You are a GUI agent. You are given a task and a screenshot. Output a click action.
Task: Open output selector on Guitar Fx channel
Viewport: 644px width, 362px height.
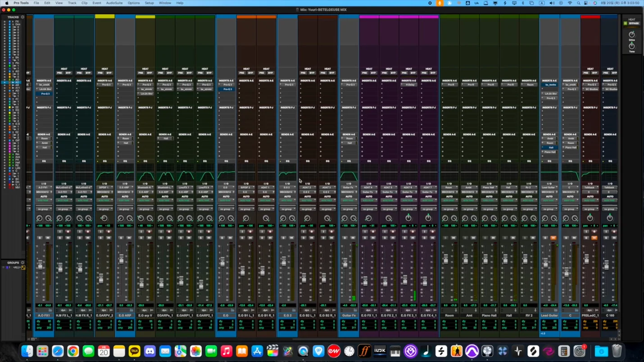point(349,192)
